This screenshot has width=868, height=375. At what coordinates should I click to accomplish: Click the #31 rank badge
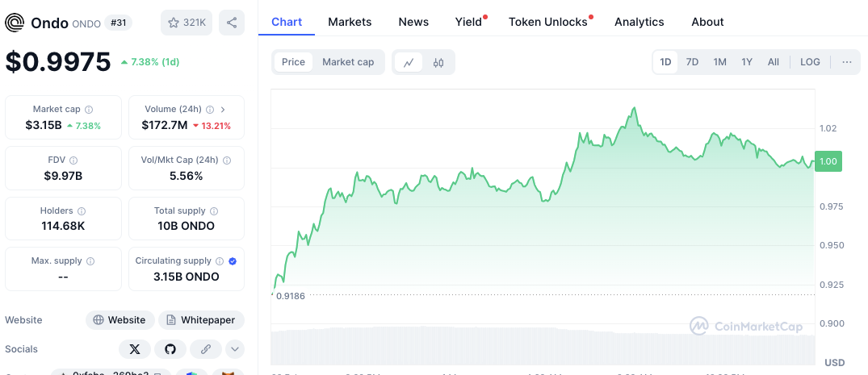point(118,23)
